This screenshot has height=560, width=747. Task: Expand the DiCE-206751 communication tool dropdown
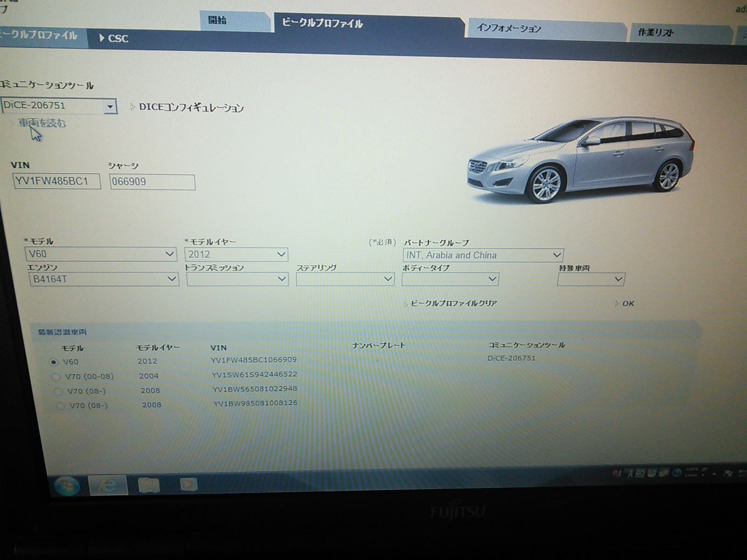point(109,106)
